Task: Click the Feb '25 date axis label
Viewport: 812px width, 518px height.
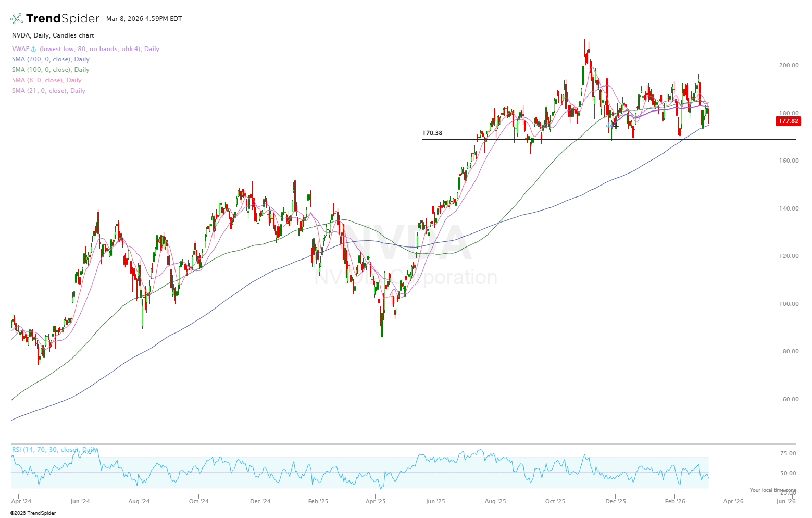Action: 318,501
